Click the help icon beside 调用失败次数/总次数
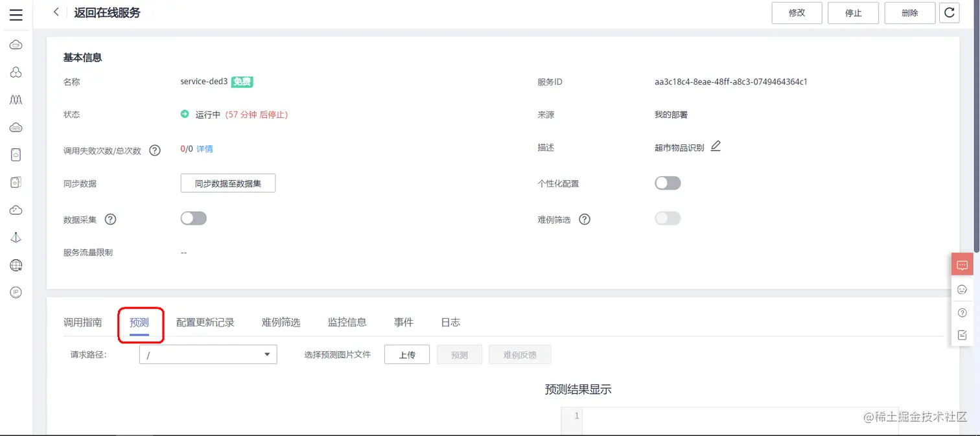 [x=155, y=150]
